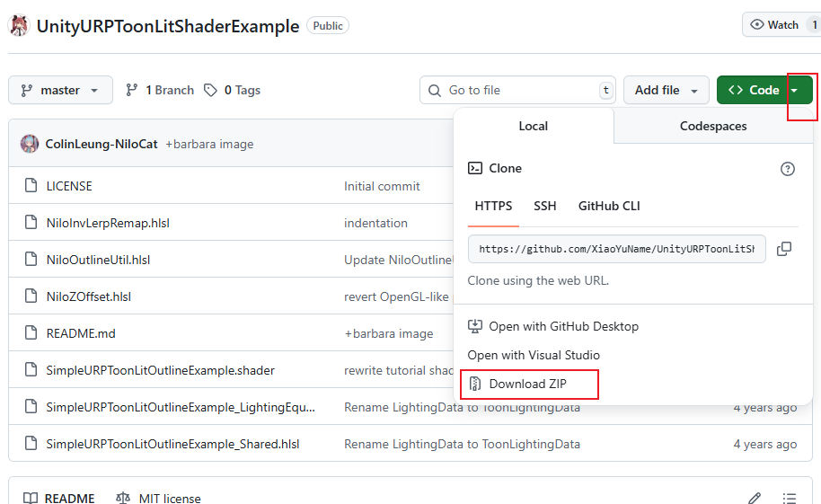Screen dimensions: 821x504
Task: Open the indentation commit message link
Action: point(375,223)
